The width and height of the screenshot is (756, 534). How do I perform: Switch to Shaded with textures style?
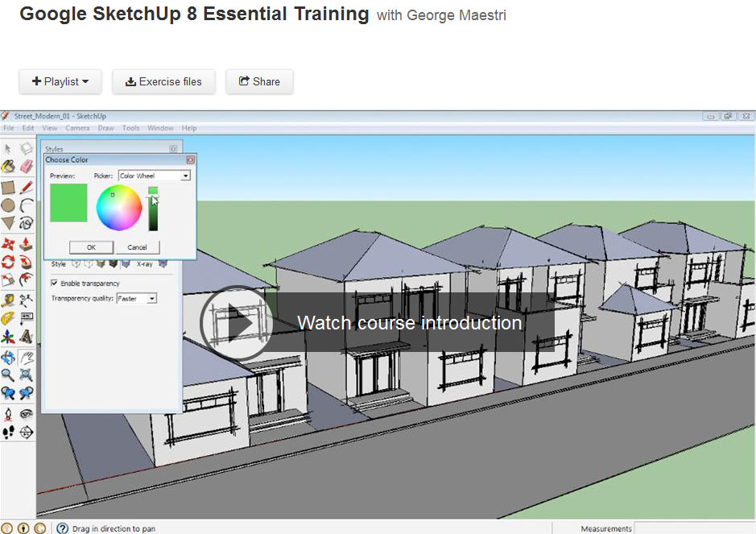point(114,264)
